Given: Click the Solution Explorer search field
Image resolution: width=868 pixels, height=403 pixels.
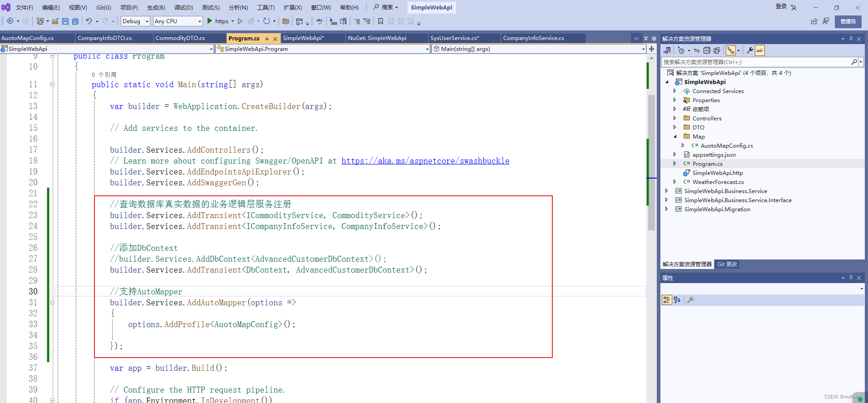Looking at the screenshot, I should [756, 62].
